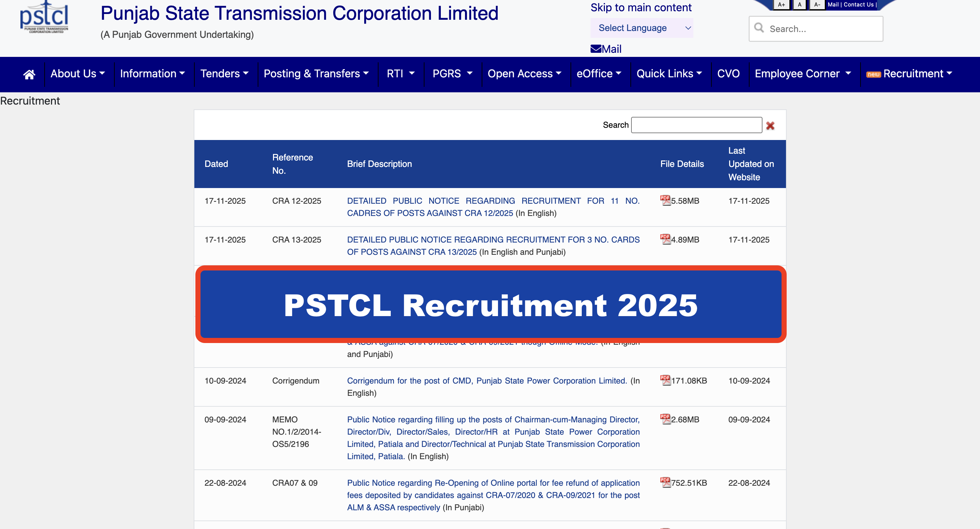Click the Mail envelope icon
This screenshot has width=980, height=529.
click(596, 49)
